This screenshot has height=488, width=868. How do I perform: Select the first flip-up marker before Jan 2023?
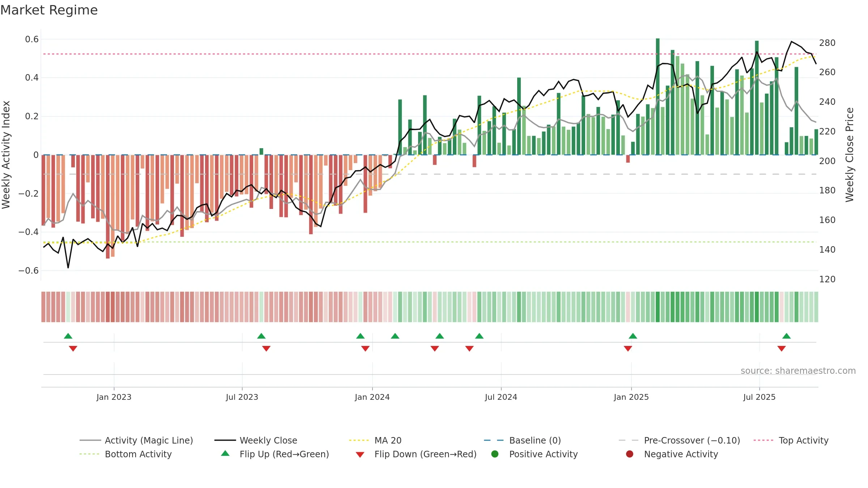(x=68, y=336)
